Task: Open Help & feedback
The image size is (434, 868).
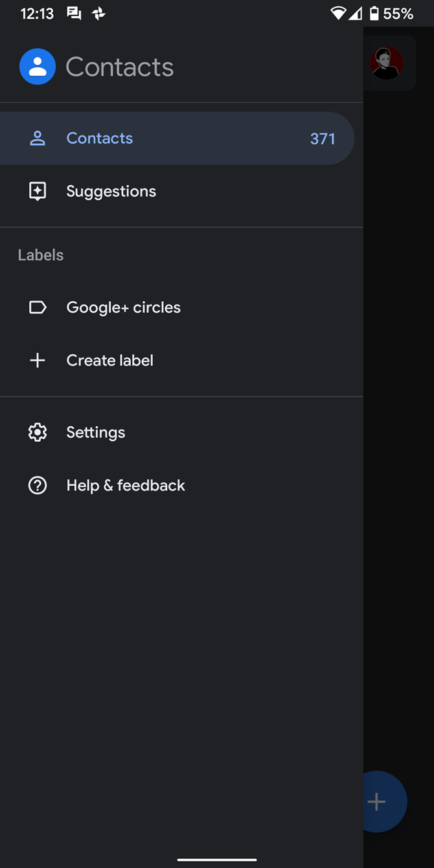Action: [126, 485]
